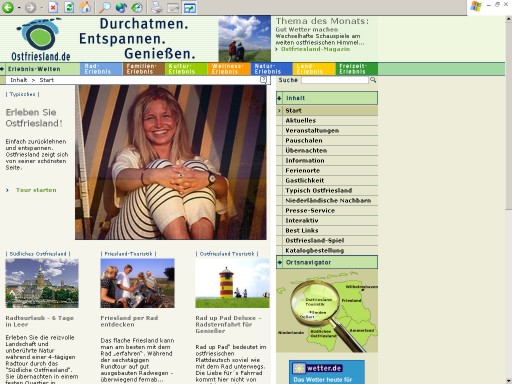Click the Pilsum lighthouse thumbnail image
The image size is (512, 384).
tap(232, 283)
